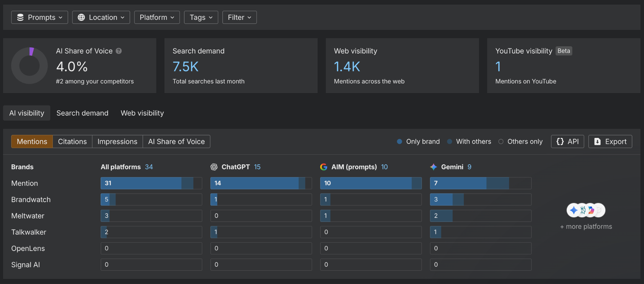Click the Talkwalker All platforms bar showing 2
This screenshot has width=644, height=284.
click(151, 232)
